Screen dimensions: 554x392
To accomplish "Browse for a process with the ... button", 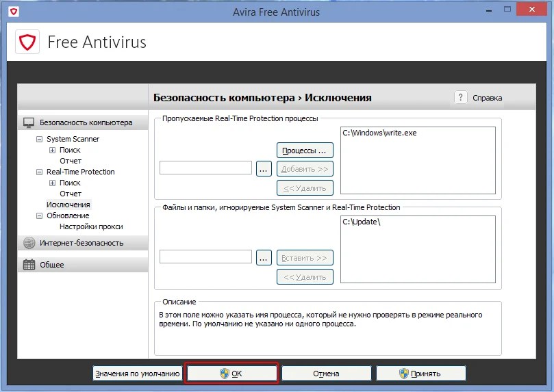I will pos(264,168).
